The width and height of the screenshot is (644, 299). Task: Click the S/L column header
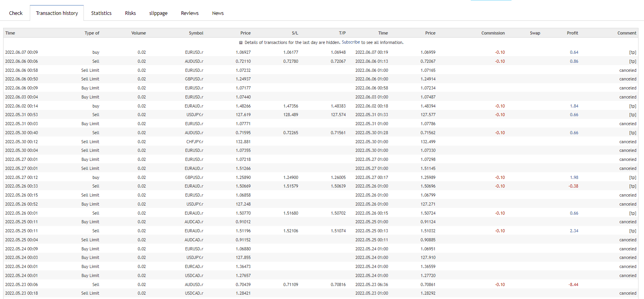pyautogui.click(x=295, y=33)
